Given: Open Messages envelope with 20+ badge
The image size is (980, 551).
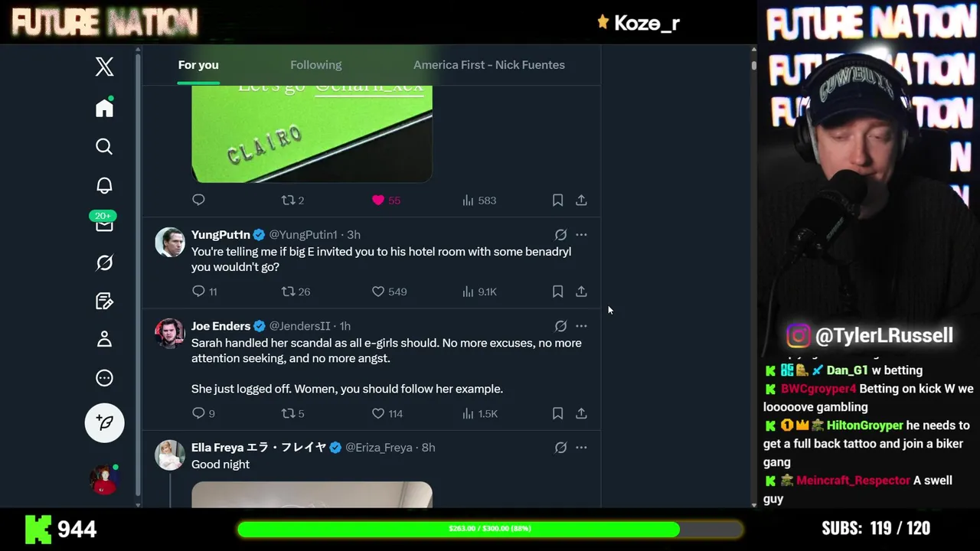Looking at the screenshot, I should (103, 223).
